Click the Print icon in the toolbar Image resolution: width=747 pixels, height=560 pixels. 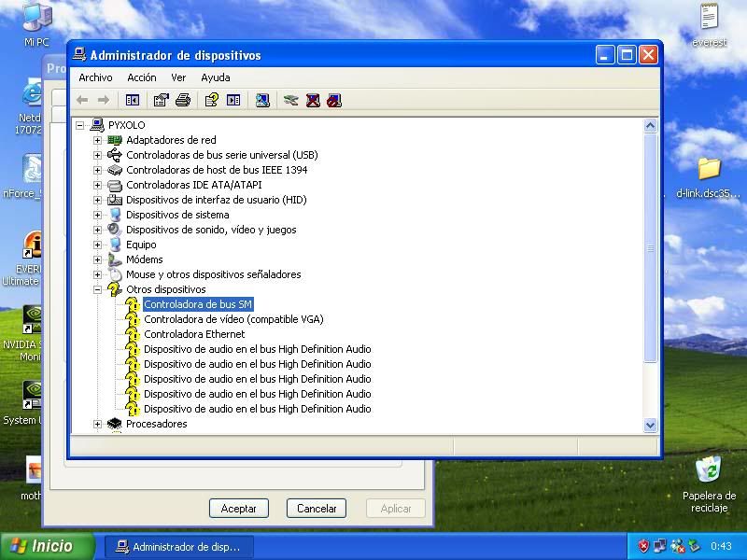tap(182, 100)
